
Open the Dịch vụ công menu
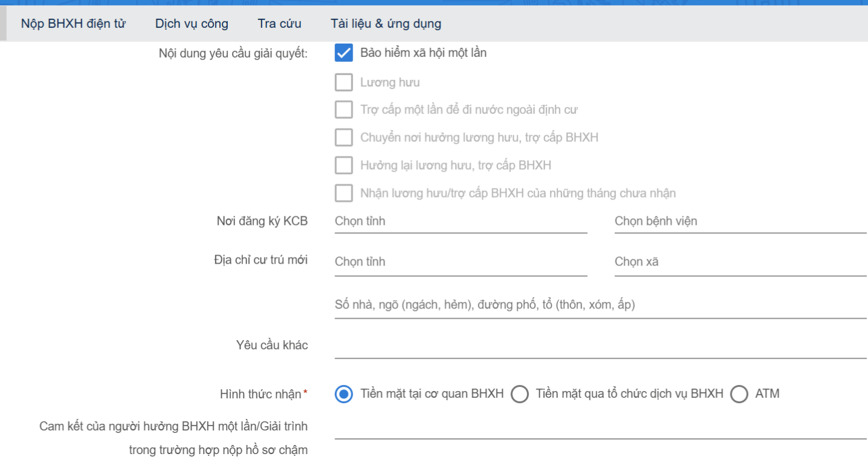pyautogui.click(x=191, y=24)
